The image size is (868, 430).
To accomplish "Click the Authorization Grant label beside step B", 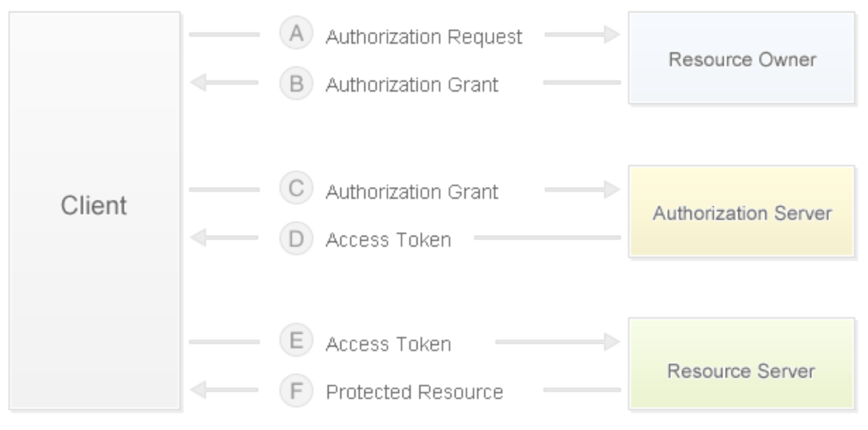I will click(411, 85).
